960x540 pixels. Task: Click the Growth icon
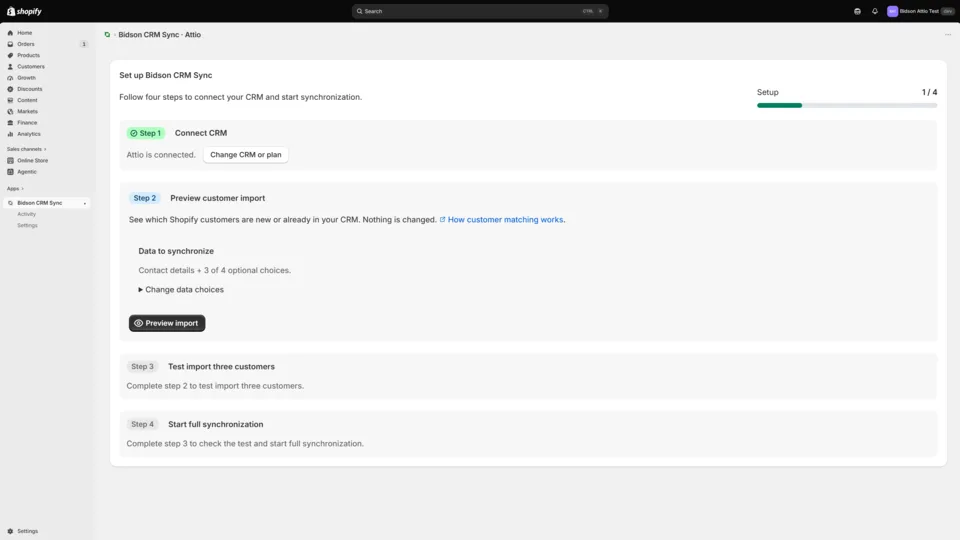(10, 78)
